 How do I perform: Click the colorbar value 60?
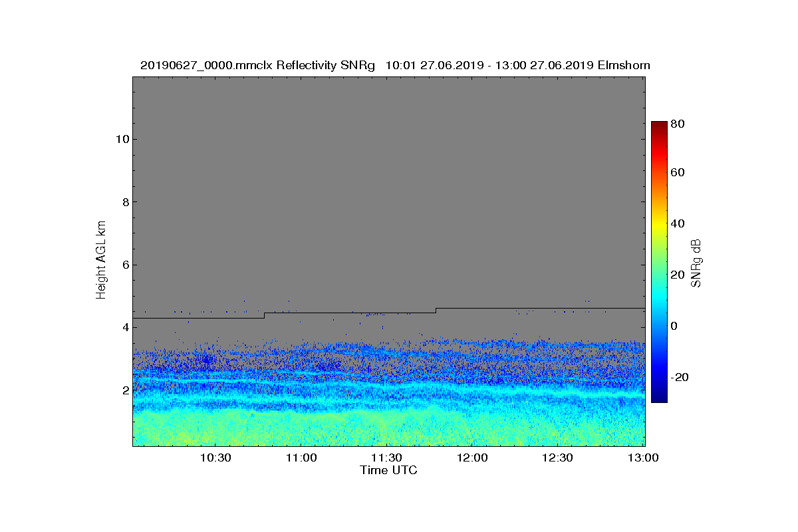point(678,173)
